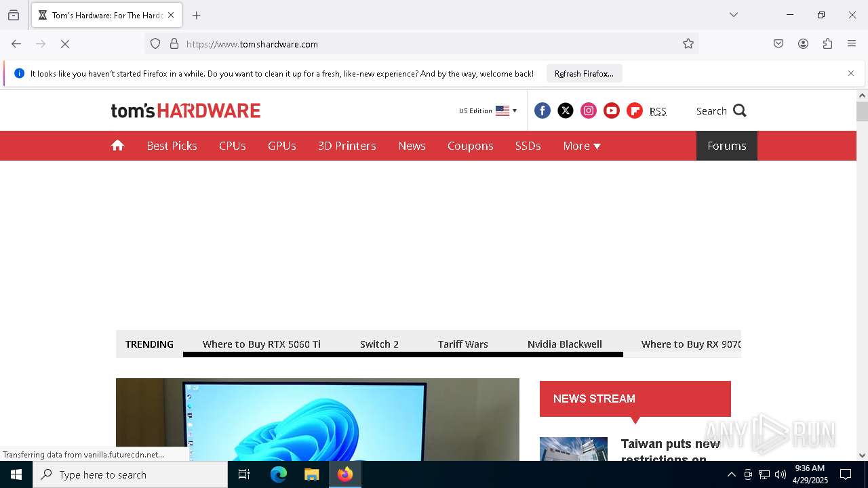Open the network tray icon

point(764,474)
